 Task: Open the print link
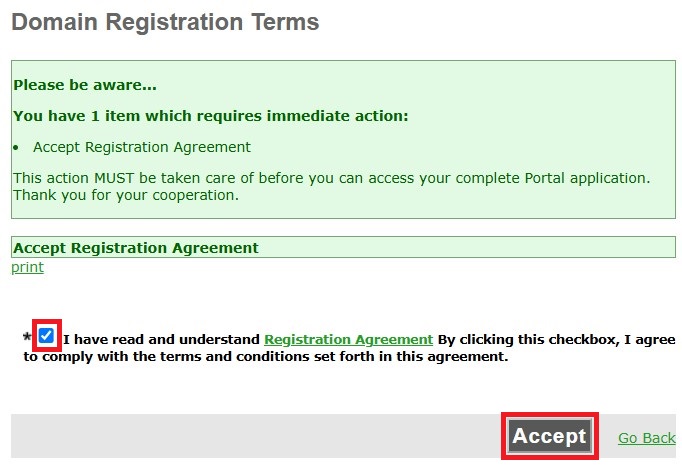tap(27, 267)
